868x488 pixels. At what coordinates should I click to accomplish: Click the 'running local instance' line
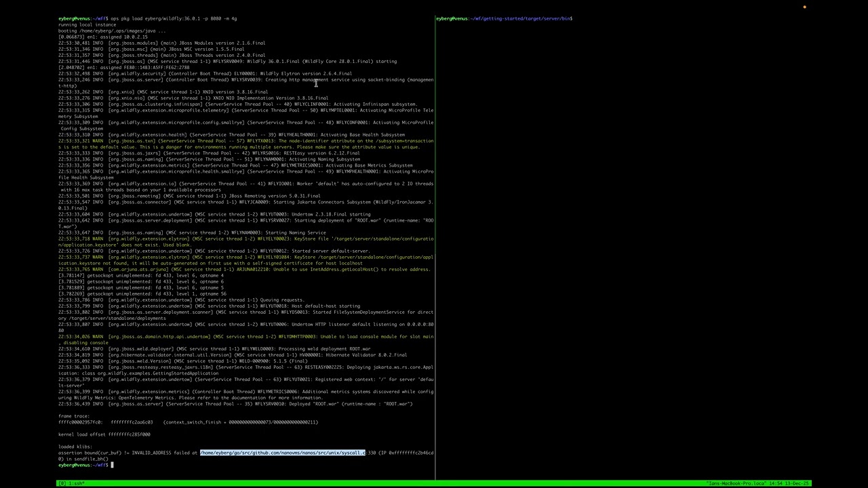[87, 24]
